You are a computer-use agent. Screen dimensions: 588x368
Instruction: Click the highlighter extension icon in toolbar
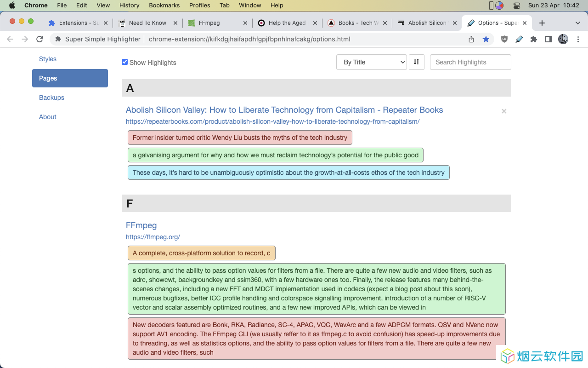(x=519, y=39)
